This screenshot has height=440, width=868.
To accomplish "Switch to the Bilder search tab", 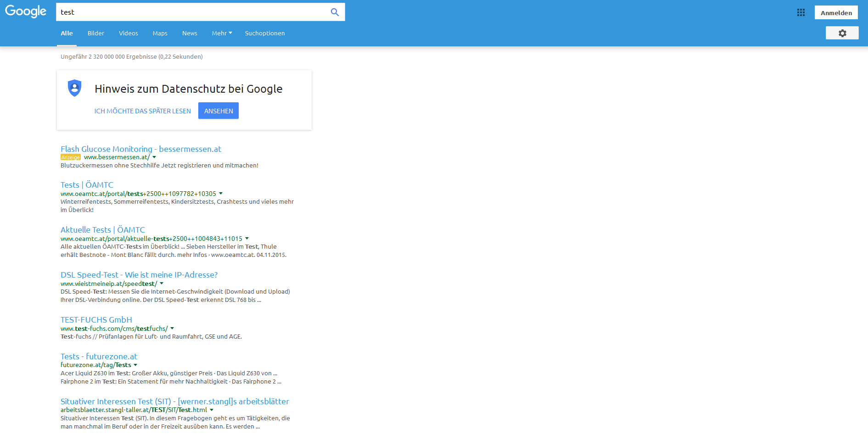I will point(95,33).
